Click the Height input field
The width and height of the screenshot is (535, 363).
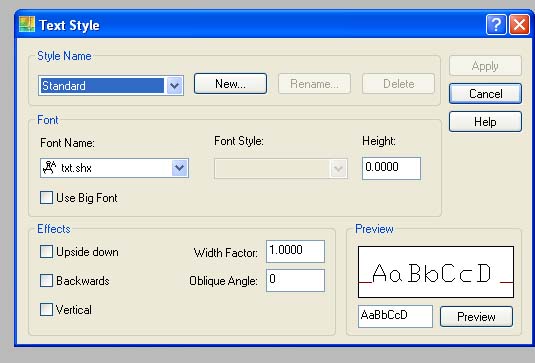(391, 168)
